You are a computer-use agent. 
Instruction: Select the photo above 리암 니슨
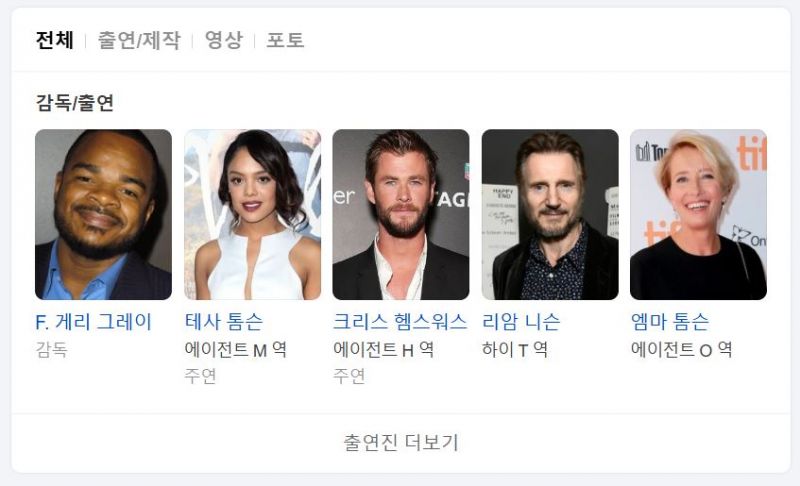click(x=550, y=214)
